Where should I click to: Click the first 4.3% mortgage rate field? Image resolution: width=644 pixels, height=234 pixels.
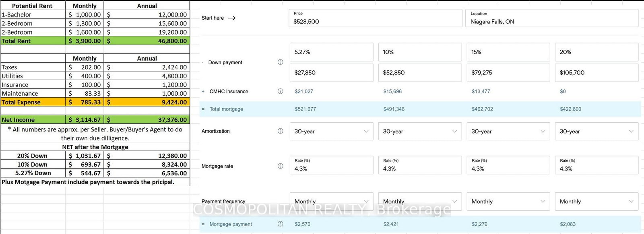pos(331,165)
